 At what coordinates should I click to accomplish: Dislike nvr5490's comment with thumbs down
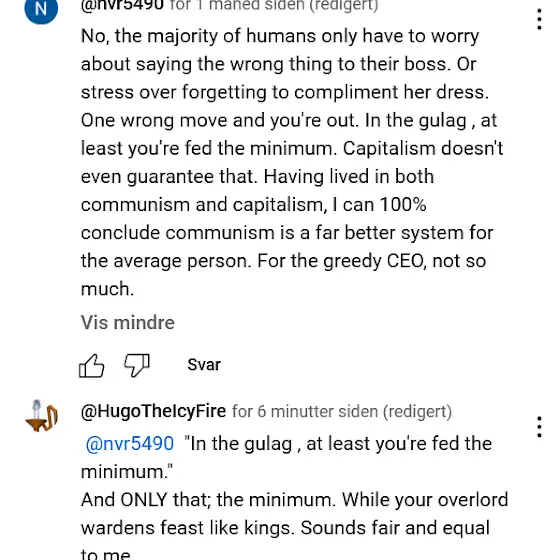[137, 366]
